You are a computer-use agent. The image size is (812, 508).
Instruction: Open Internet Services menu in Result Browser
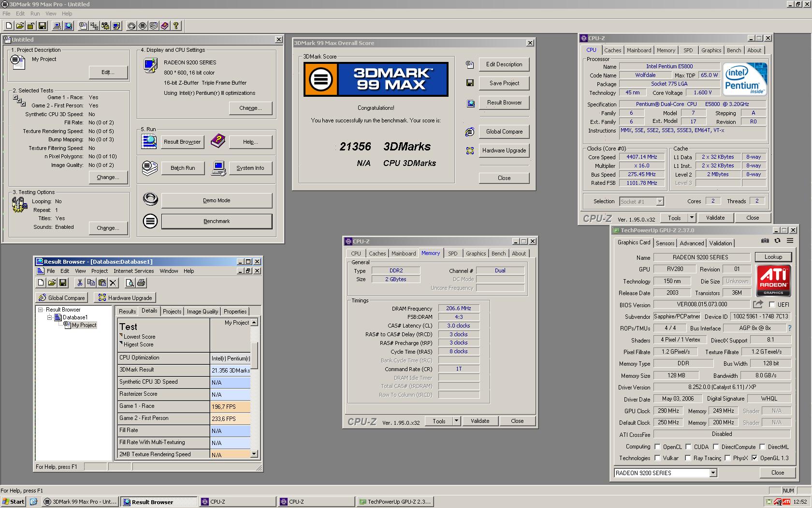point(134,271)
